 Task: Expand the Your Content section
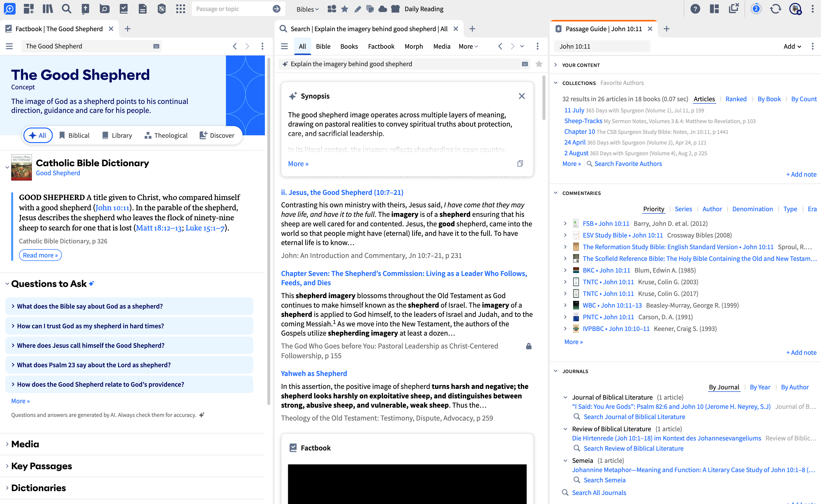(x=581, y=65)
